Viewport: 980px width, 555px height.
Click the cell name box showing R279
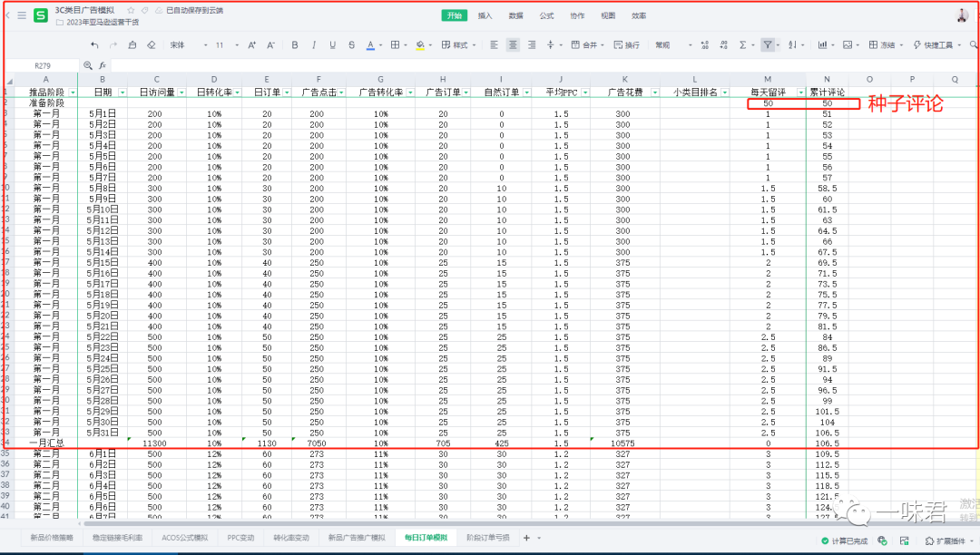click(43, 66)
